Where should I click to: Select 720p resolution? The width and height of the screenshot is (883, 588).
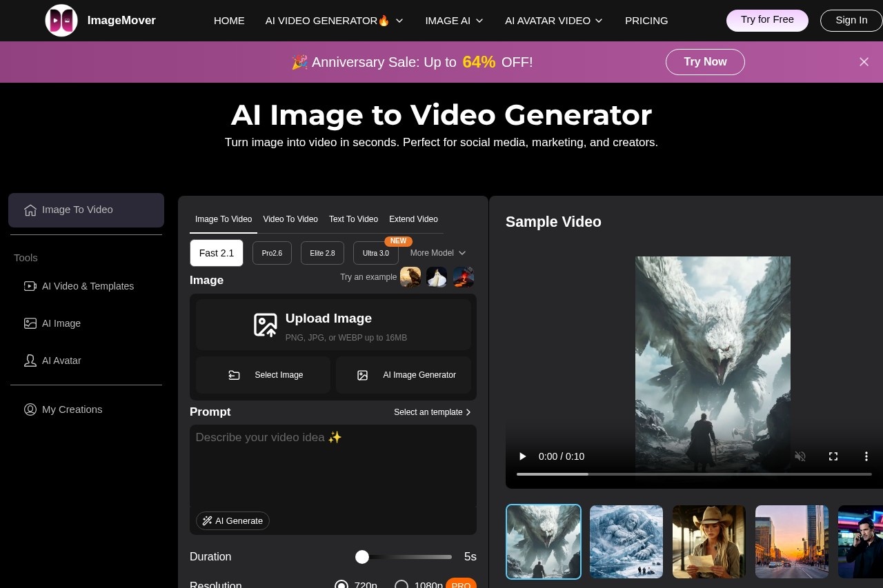(341, 585)
